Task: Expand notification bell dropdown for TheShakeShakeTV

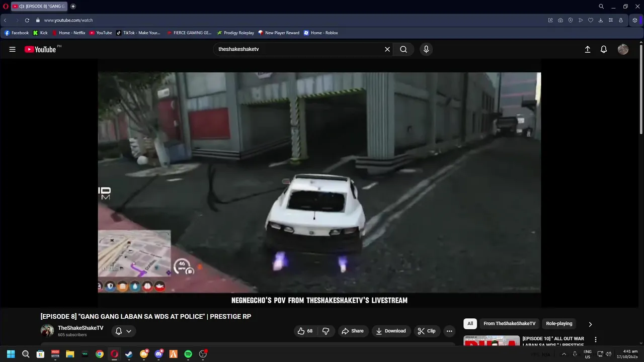Action: (123, 331)
